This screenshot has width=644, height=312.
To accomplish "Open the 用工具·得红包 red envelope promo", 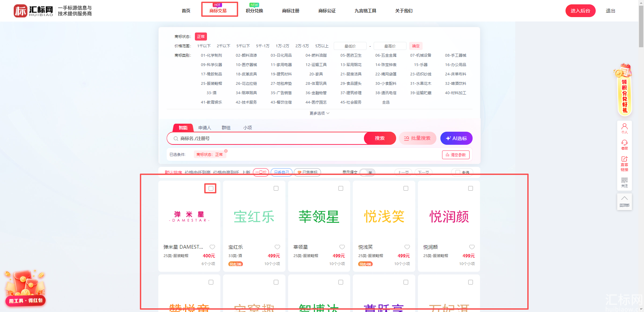I will (25, 288).
